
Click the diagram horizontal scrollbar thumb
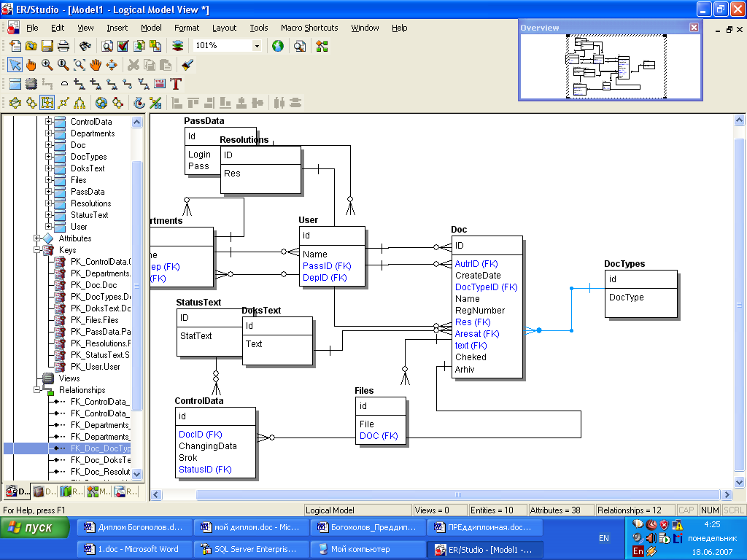point(457,495)
